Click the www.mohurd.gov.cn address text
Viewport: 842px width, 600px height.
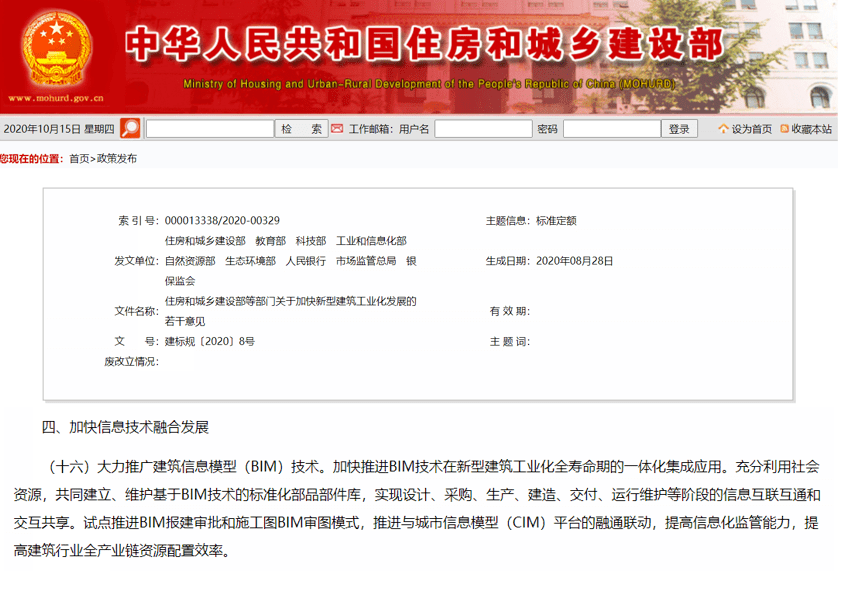click(56, 98)
